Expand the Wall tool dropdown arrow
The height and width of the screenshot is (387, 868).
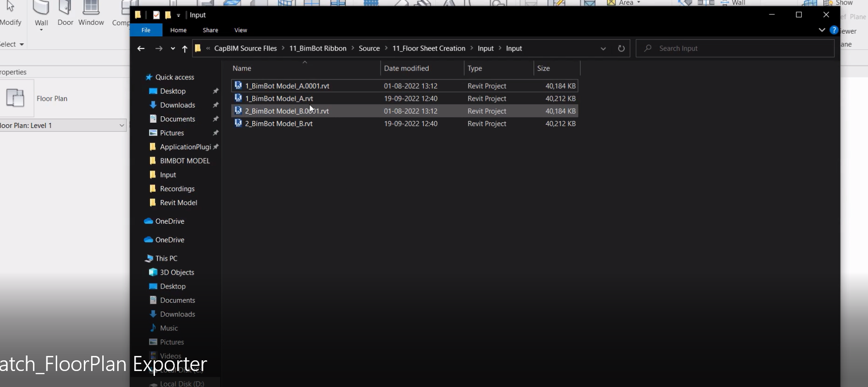(41, 30)
